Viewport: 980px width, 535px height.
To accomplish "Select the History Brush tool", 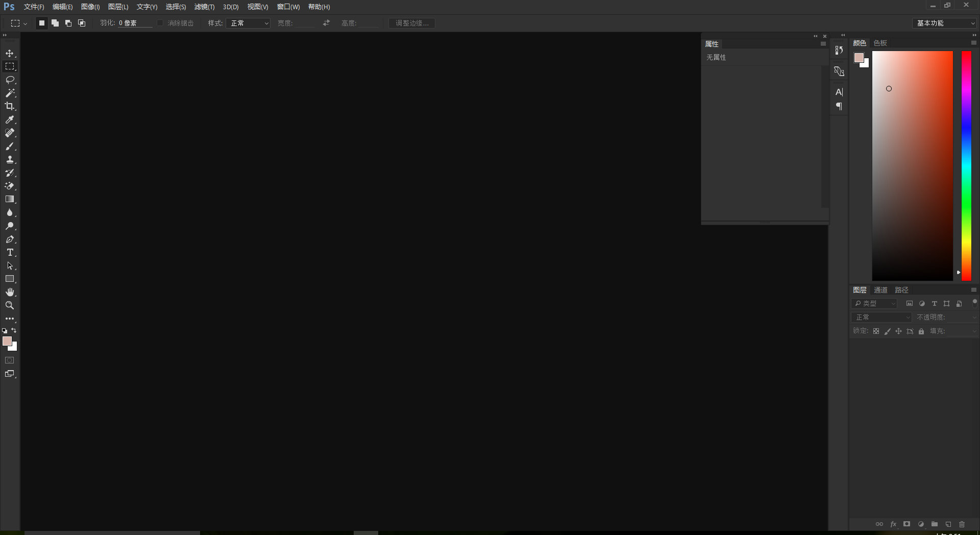I will click(x=10, y=173).
